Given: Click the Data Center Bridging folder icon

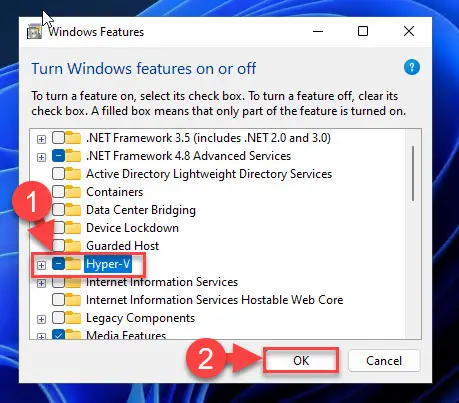Looking at the screenshot, I should (x=73, y=210).
